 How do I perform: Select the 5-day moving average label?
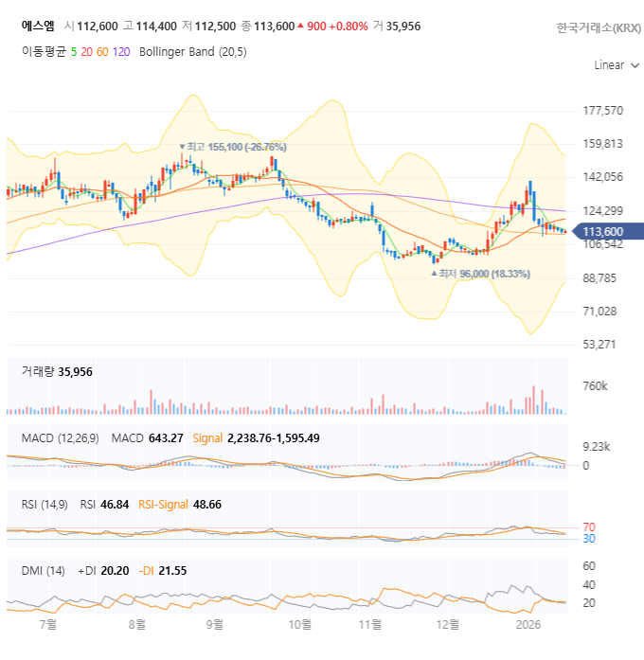[74, 52]
